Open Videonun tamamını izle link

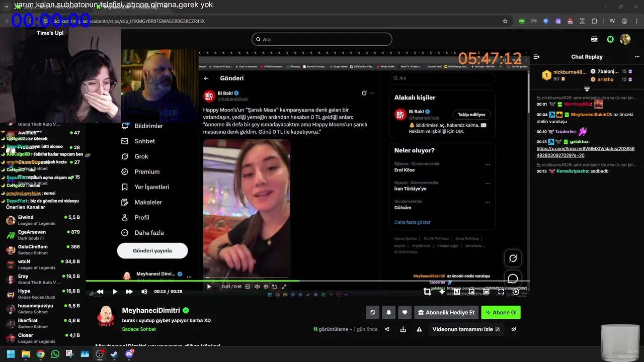[x=466, y=329]
